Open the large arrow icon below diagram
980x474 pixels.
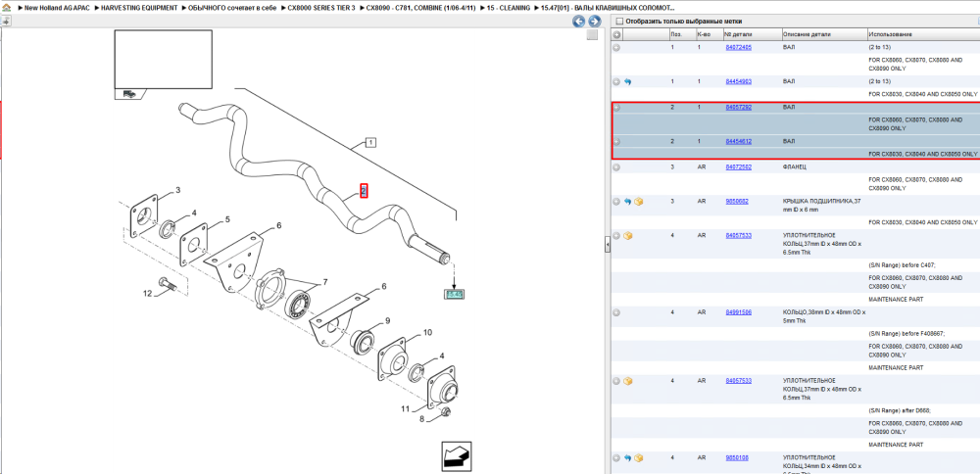(457, 457)
